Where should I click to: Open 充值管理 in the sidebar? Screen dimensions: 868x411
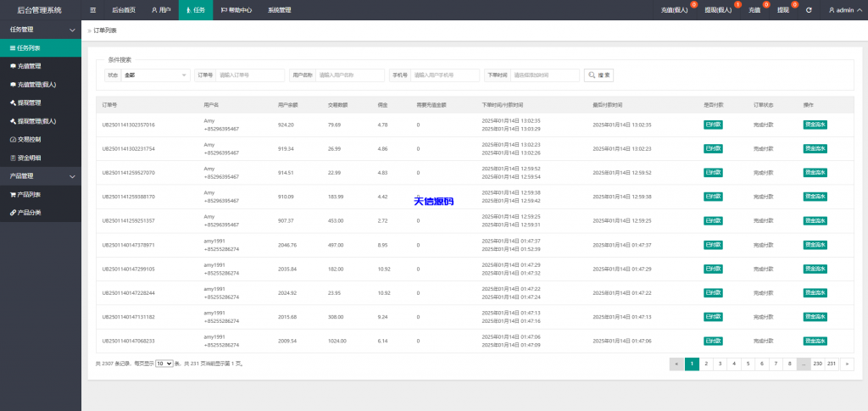tap(41, 66)
